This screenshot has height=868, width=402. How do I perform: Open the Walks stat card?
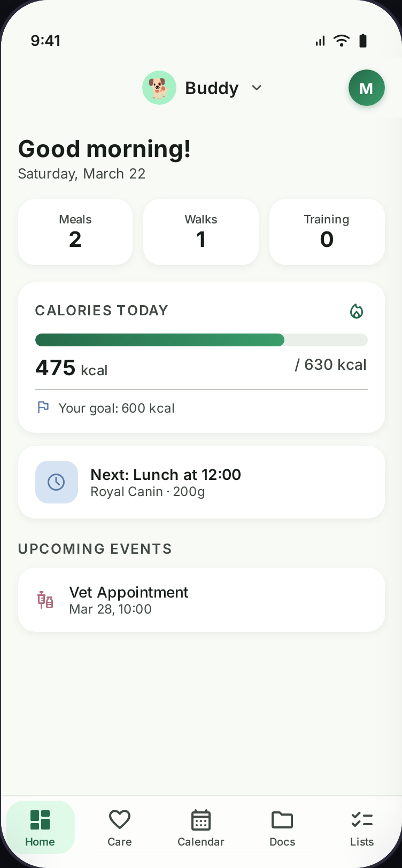(201, 232)
